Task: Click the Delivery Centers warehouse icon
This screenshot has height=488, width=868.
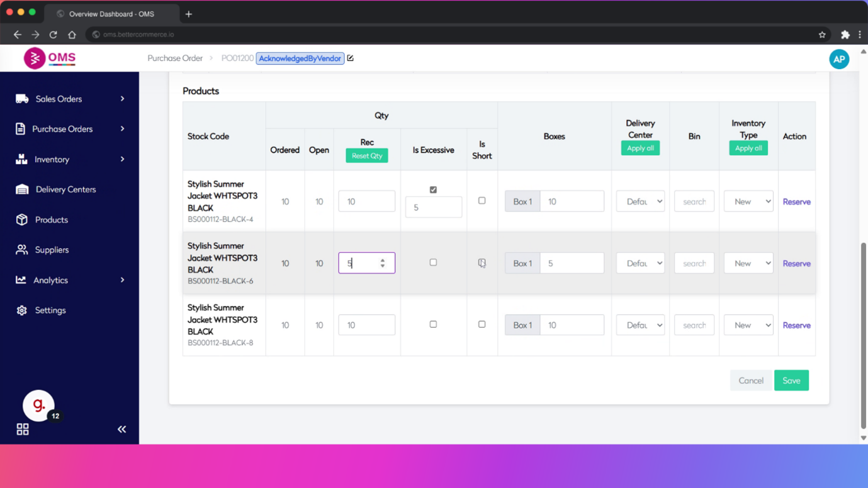Action: point(22,189)
